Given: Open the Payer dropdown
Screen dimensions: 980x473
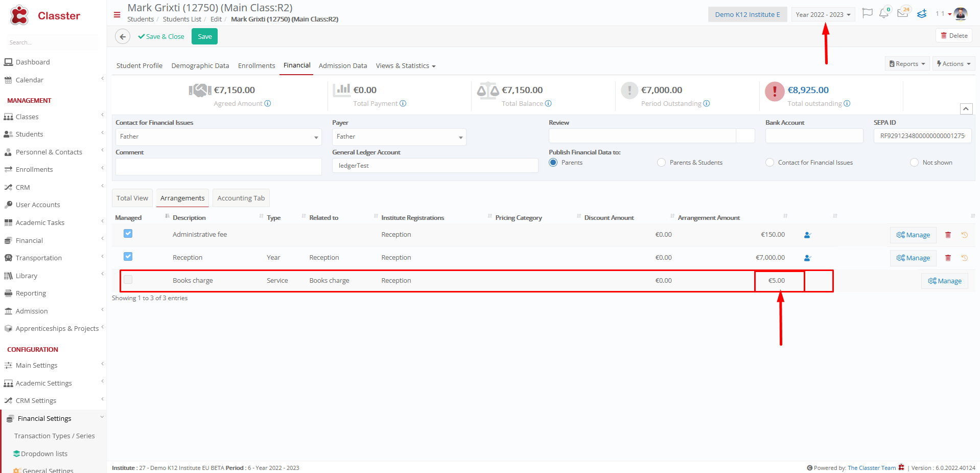Looking at the screenshot, I should (399, 137).
